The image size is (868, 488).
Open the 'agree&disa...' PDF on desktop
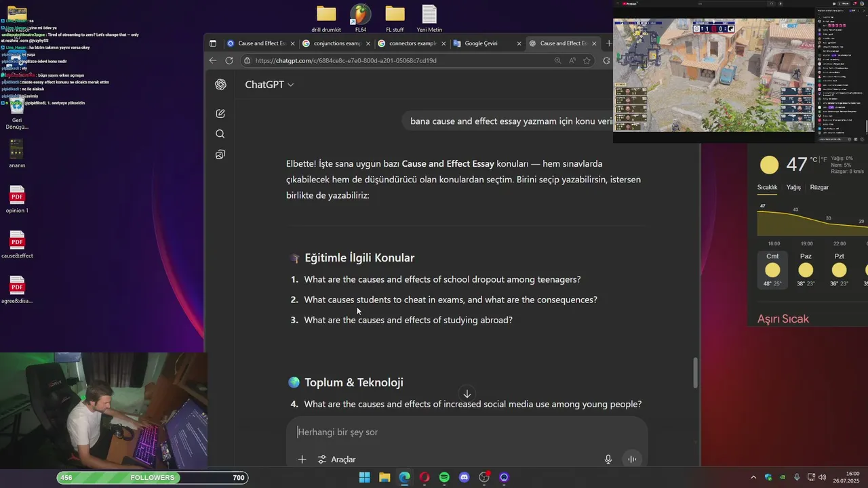[x=17, y=290]
